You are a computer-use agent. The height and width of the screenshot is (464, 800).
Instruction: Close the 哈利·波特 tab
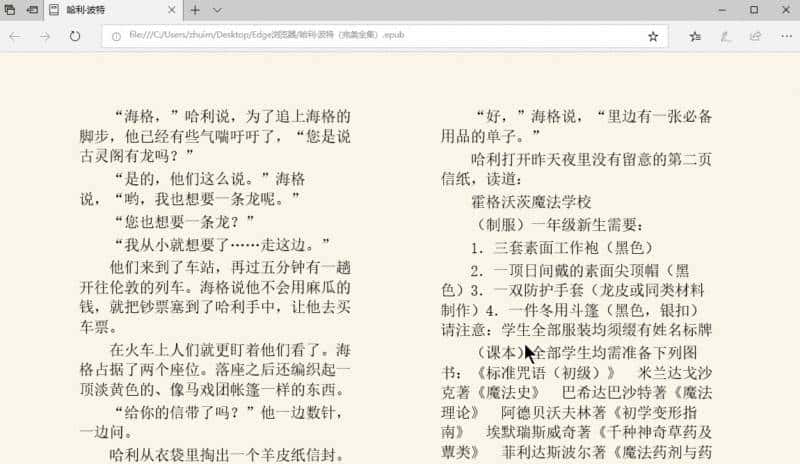tap(171, 10)
